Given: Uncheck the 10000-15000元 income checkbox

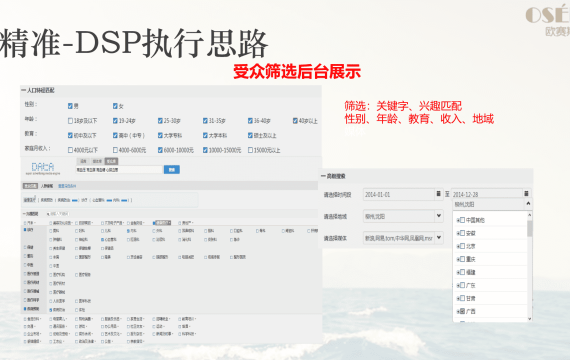Looking at the screenshot, I should click(205, 150).
